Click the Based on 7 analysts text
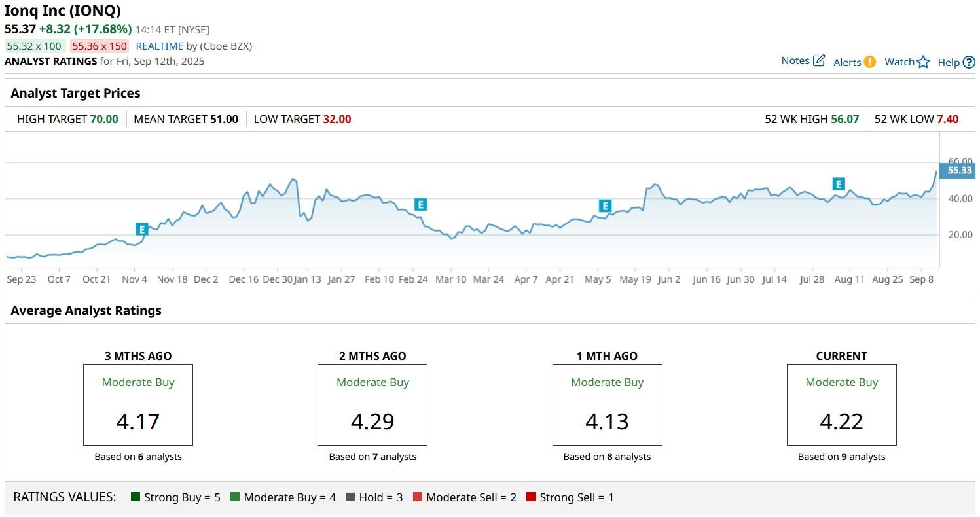The image size is (980, 517). point(372,457)
